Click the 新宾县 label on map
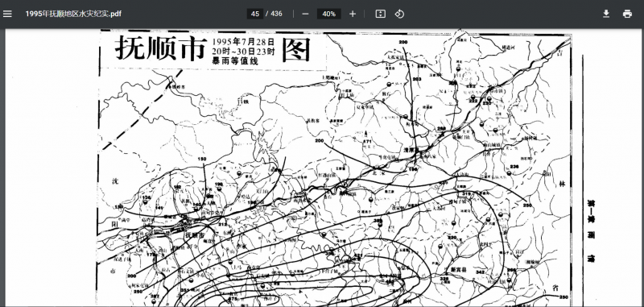This screenshot has height=307, width=644. (x=460, y=271)
